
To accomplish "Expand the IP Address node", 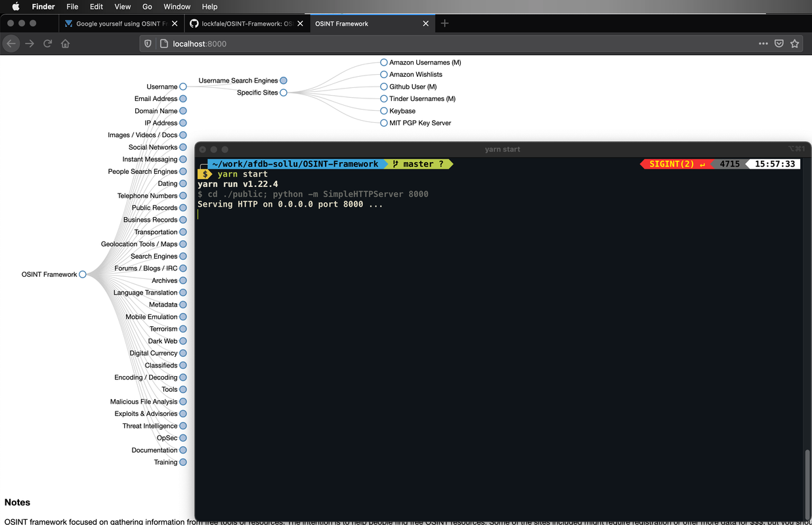I will tap(183, 123).
